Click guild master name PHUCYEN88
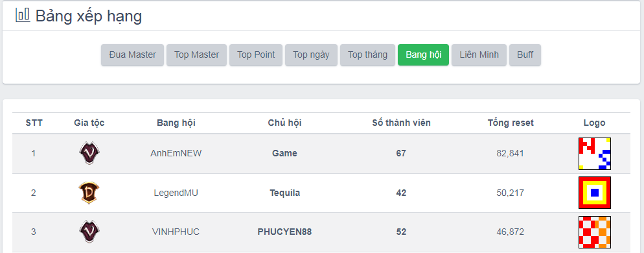The image size is (644, 253). tap(284, 232)
